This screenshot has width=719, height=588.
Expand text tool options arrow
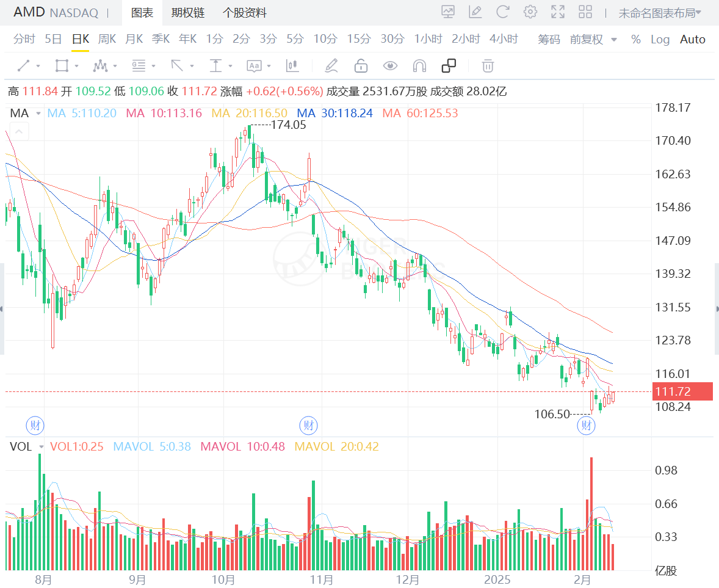[x=269, y=66]
